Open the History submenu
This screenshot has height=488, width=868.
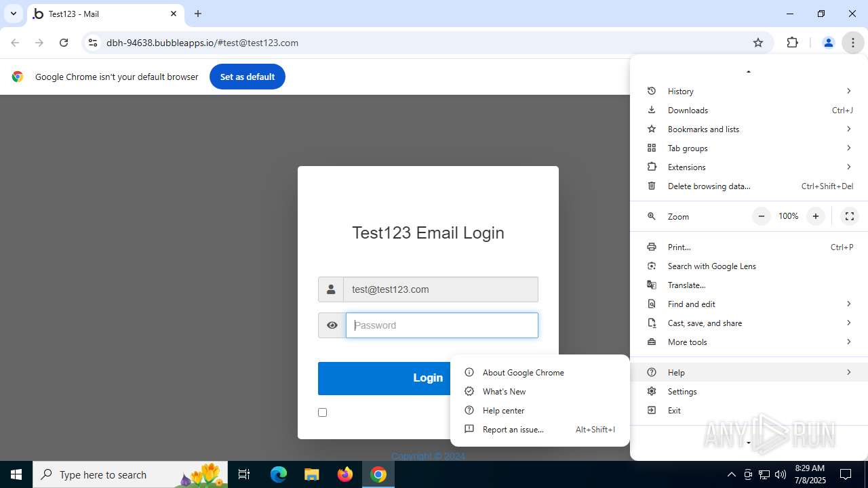749,91
